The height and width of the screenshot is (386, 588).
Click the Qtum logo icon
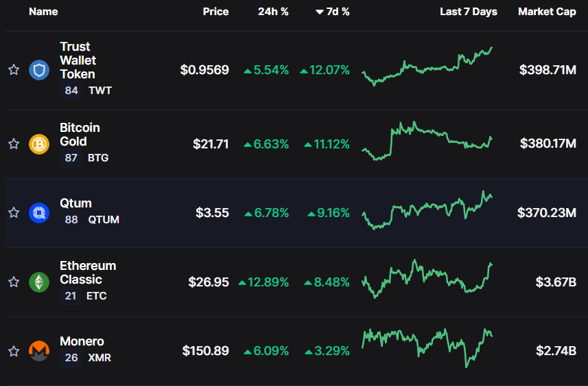(39, 213)
